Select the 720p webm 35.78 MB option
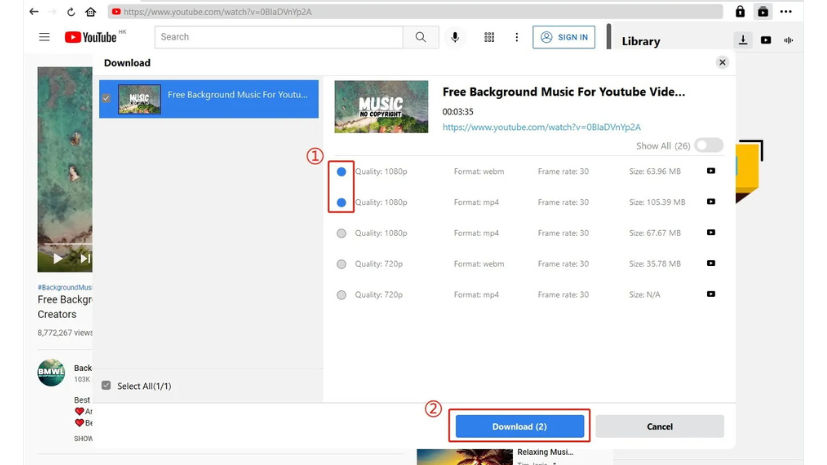 point(341,264)
